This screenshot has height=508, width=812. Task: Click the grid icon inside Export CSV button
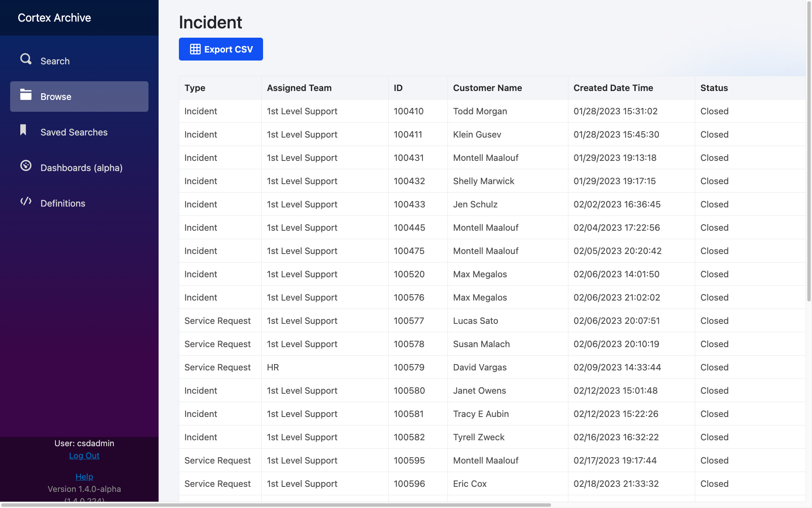pyautogui.click(x=195, y=49)
